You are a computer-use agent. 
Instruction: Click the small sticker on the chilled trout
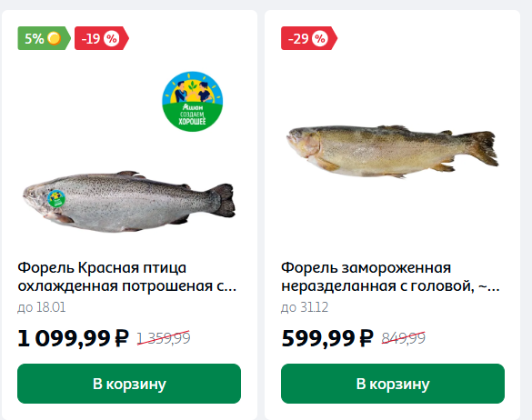pos(56,199)
